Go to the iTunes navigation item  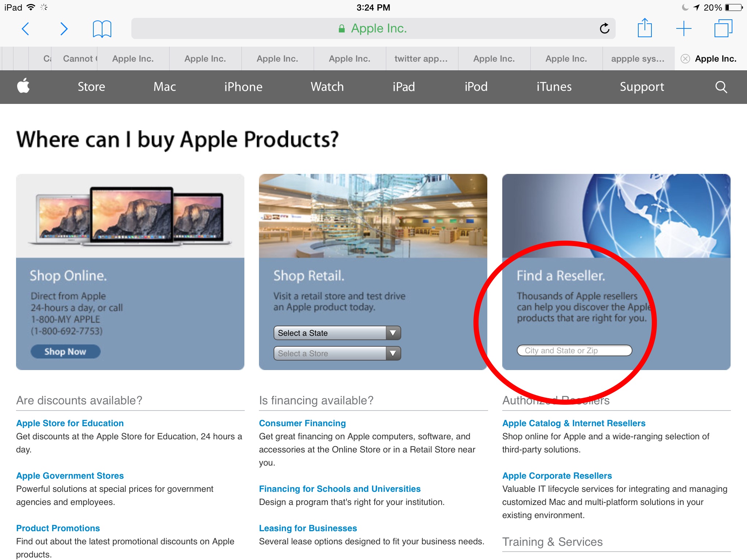554,87
